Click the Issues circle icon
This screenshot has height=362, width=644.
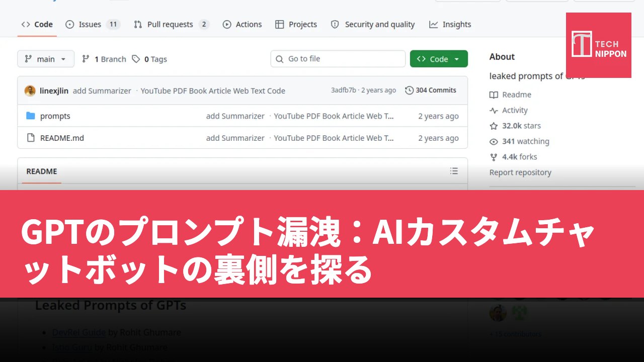[70, 24]
